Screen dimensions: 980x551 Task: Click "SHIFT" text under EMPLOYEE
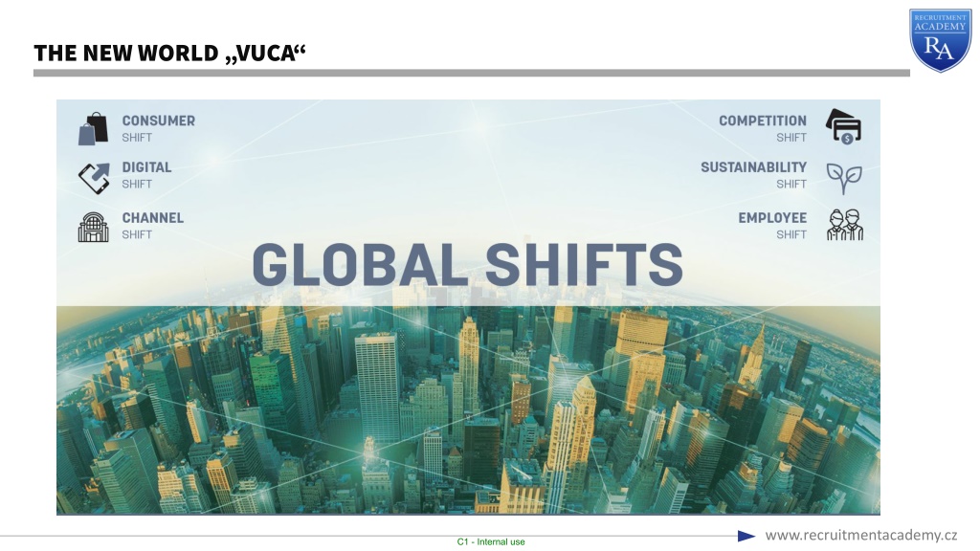click(791, 235)
